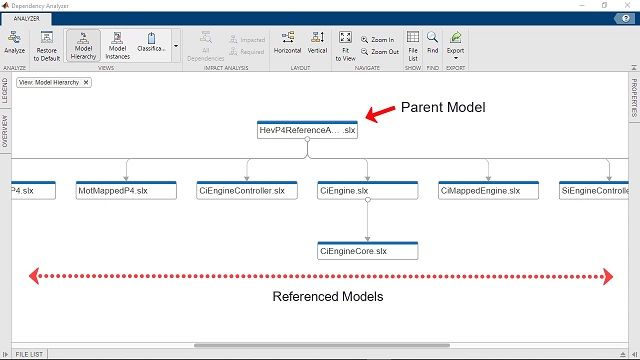Image resolution: width=640 pixels, height=360 pixels.
Task: Set layout to Horizontal
Action: [287, 43]
